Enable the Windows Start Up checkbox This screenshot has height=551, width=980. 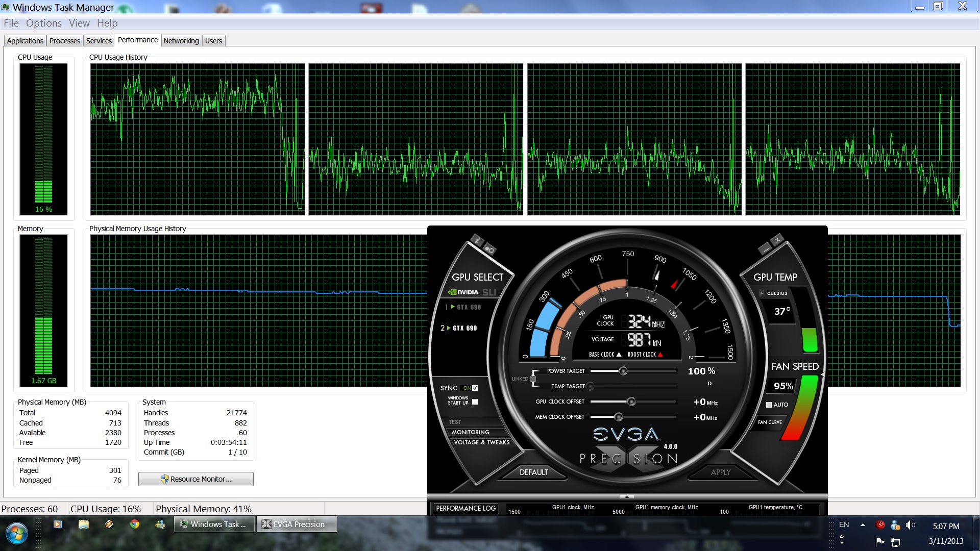tap(475, 402)
